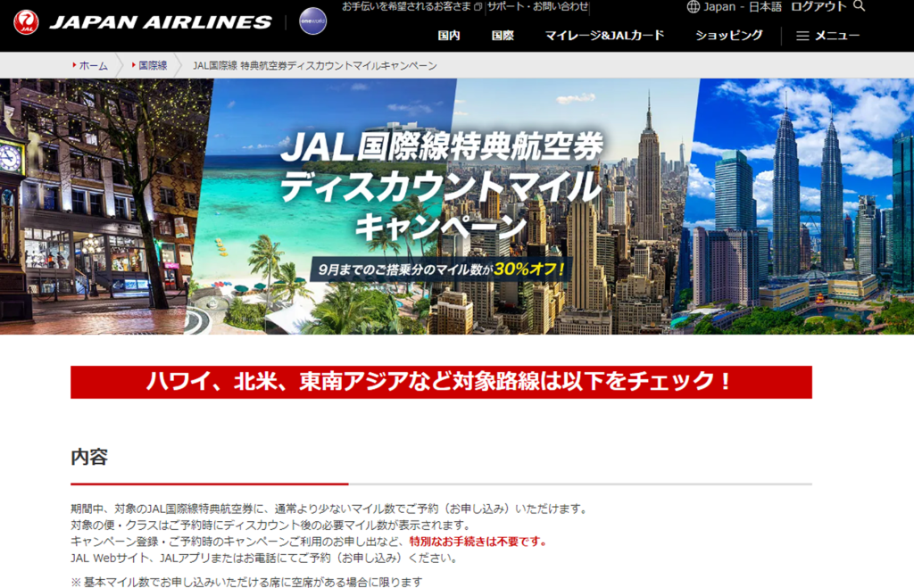Viewport: 914px width, 588px height.
Task: Click the external-link icon after お手伝いを希望されるお客さま
Action: pos(478,7)
